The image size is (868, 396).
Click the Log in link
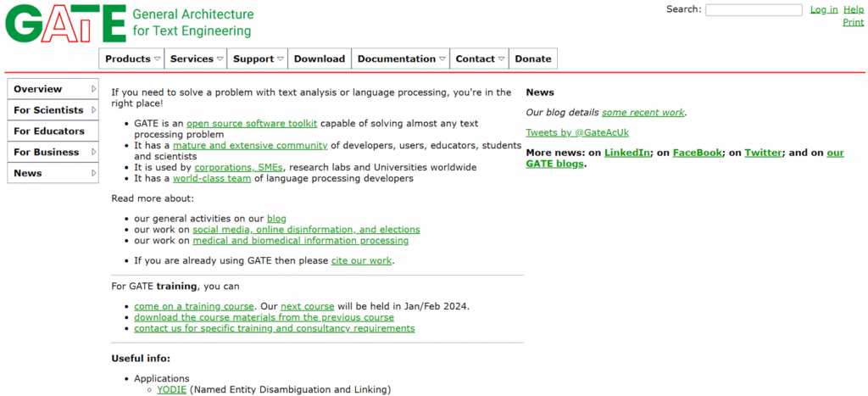pyautogui.click(x=824, y=9)
